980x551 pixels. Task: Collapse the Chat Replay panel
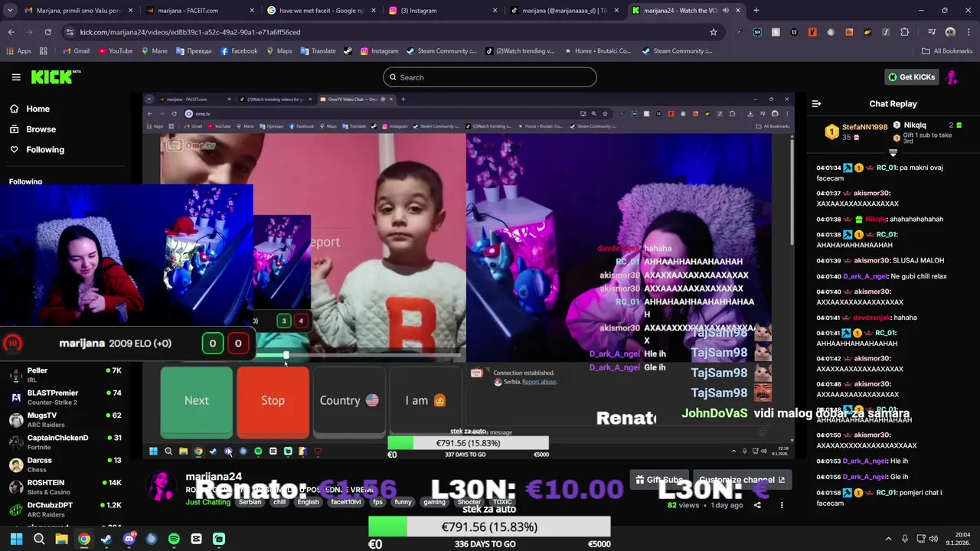pos(816,104)
